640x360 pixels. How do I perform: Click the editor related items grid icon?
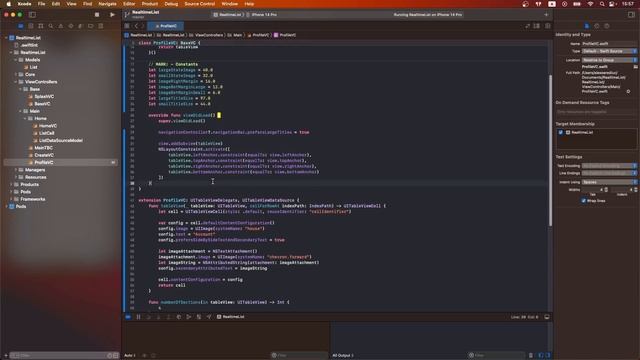(x=127, y=26)
